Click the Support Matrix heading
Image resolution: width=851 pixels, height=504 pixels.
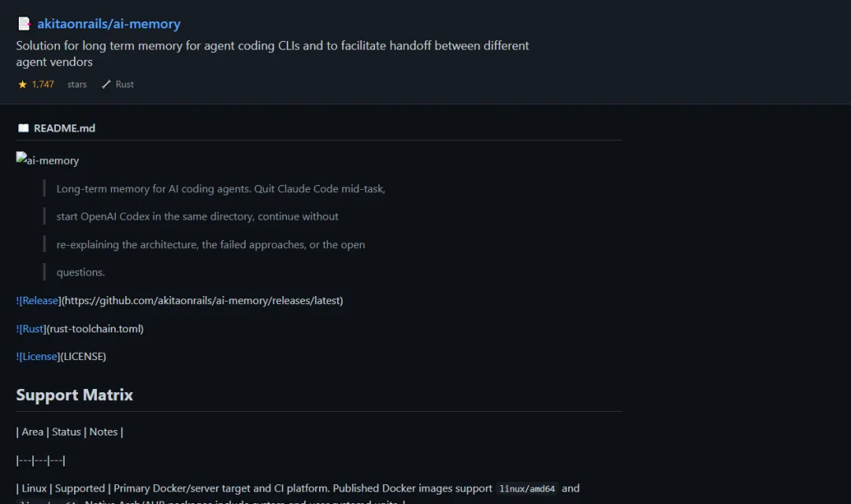(x=74, y=395)
